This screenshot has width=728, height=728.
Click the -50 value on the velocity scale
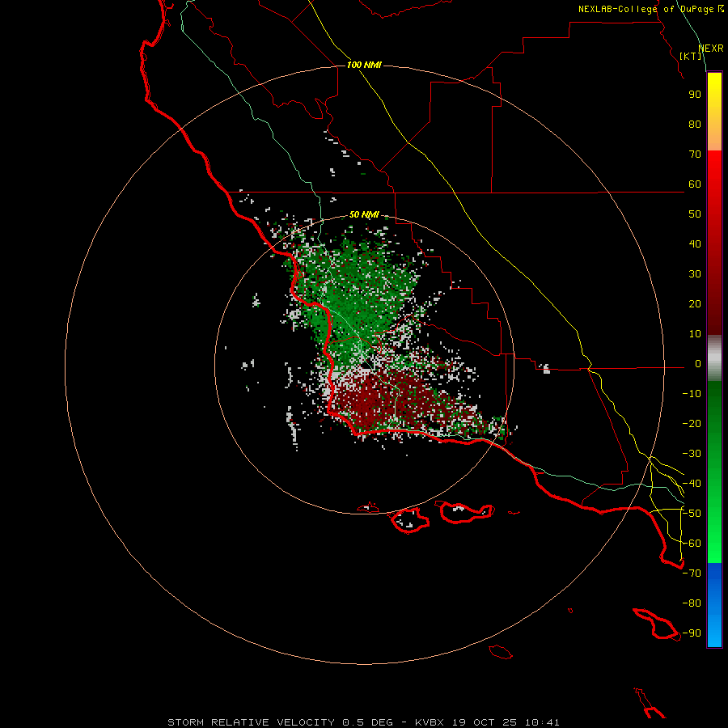pos(692,514)
